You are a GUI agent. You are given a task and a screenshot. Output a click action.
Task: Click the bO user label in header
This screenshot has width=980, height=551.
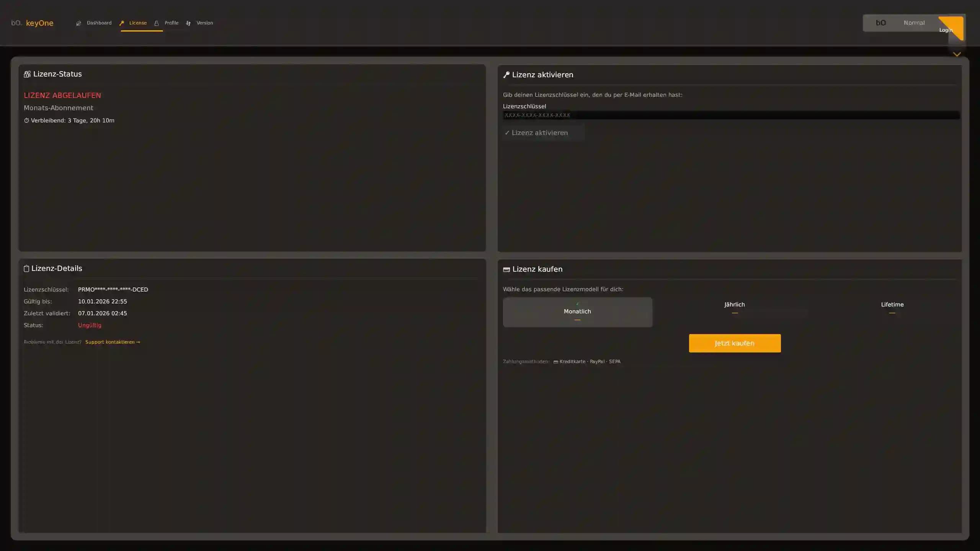(x=880, y=23)
